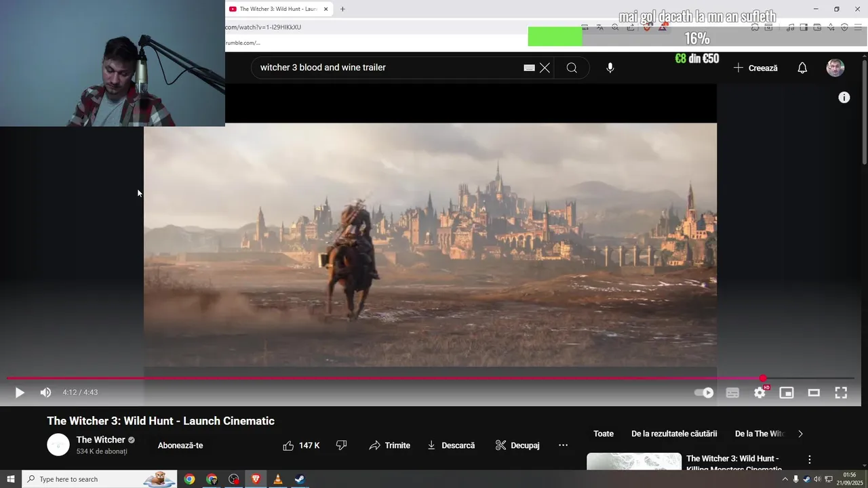Open Brave Rewards triangle icon

[x=663, y=27]
